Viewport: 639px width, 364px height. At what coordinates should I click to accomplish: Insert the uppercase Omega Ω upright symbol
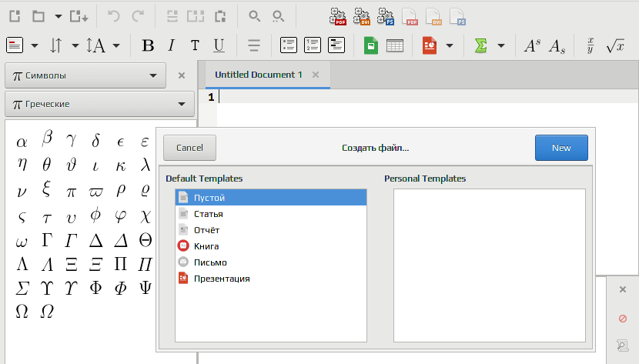point(22,312)
